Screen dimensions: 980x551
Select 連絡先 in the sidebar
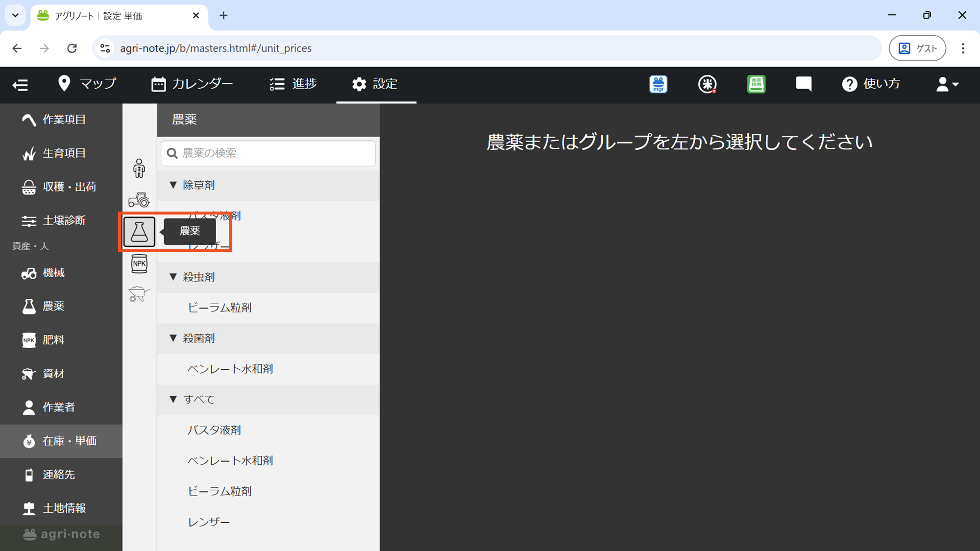pos(61,475)
